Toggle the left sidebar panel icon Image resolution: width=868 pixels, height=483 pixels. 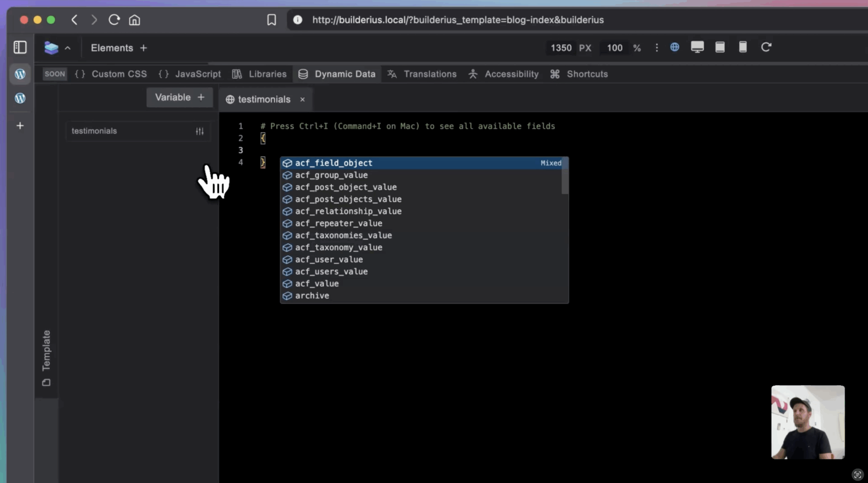pos(20,47)
